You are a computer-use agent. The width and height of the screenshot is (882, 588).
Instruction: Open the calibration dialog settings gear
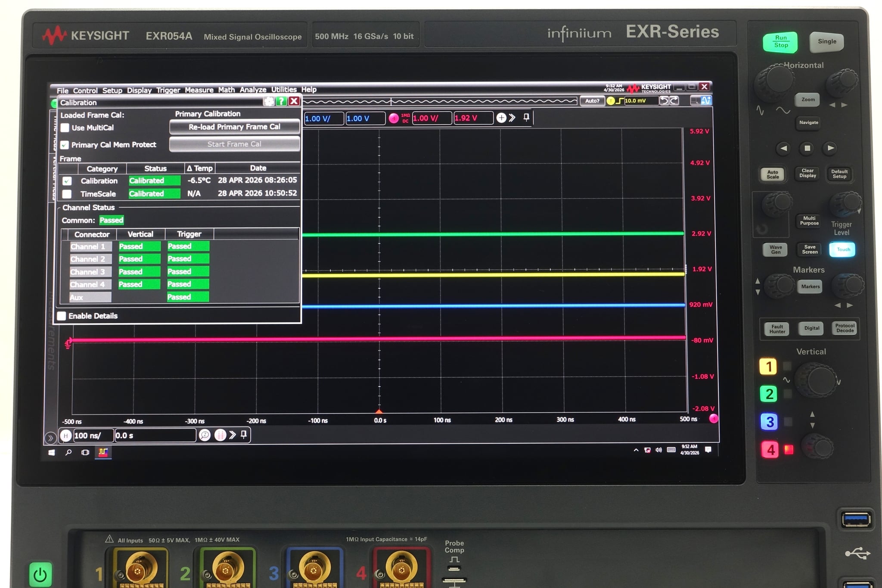[269, 102]
